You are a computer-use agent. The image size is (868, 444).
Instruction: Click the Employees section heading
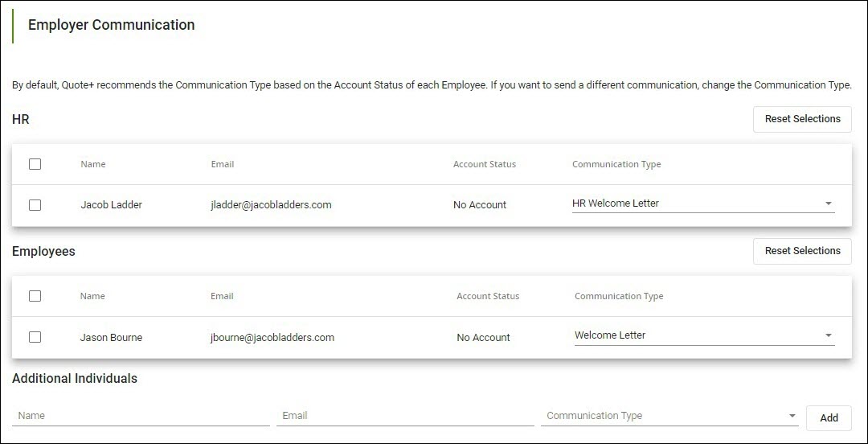click(43, 252)
